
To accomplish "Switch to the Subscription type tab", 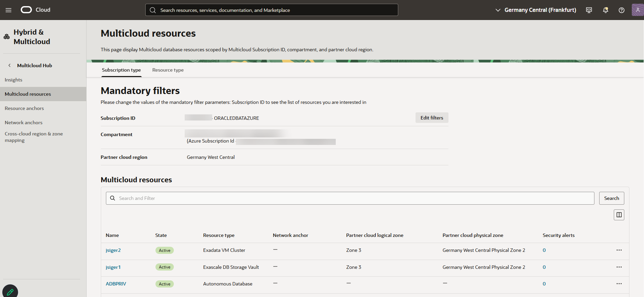I will (121, 70).
